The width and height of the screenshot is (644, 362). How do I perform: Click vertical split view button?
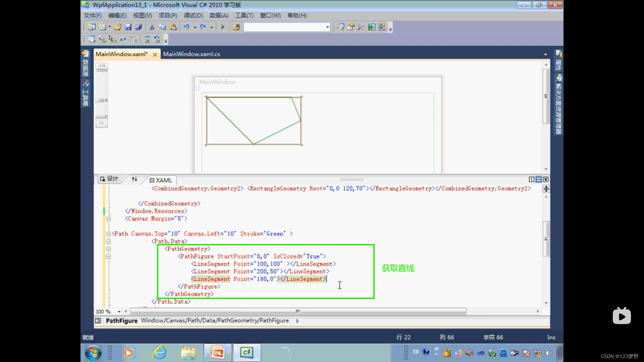pos(532,179)
